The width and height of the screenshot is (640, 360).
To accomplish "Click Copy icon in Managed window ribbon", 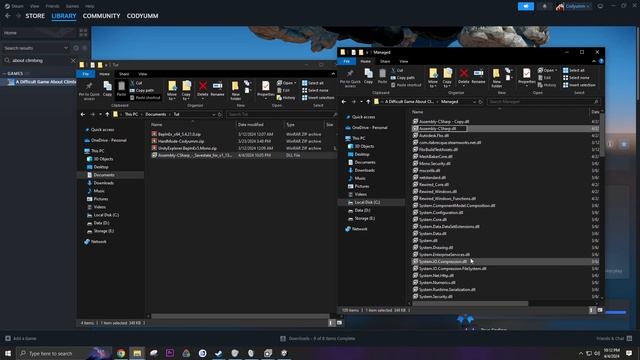I will click(x=368, y=76).
